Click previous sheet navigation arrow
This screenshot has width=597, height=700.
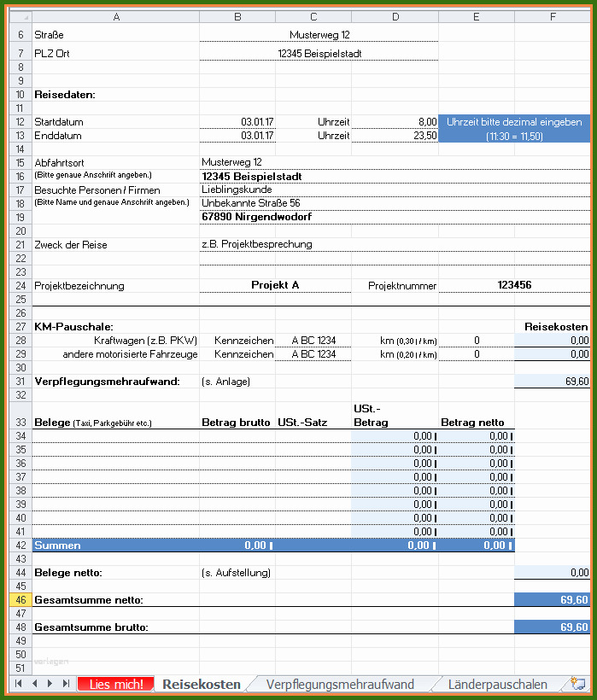pyautogui.click(x=34, y=684)
